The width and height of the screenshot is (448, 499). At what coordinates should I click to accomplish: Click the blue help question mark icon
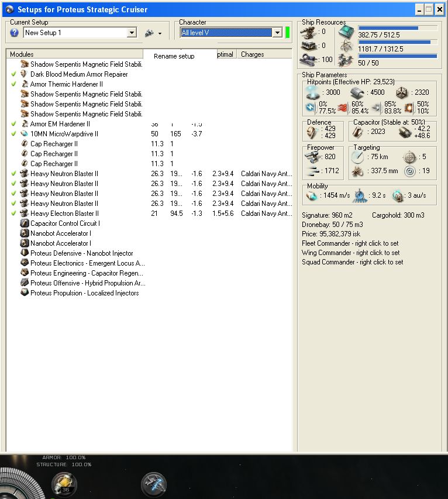point(14,32)
